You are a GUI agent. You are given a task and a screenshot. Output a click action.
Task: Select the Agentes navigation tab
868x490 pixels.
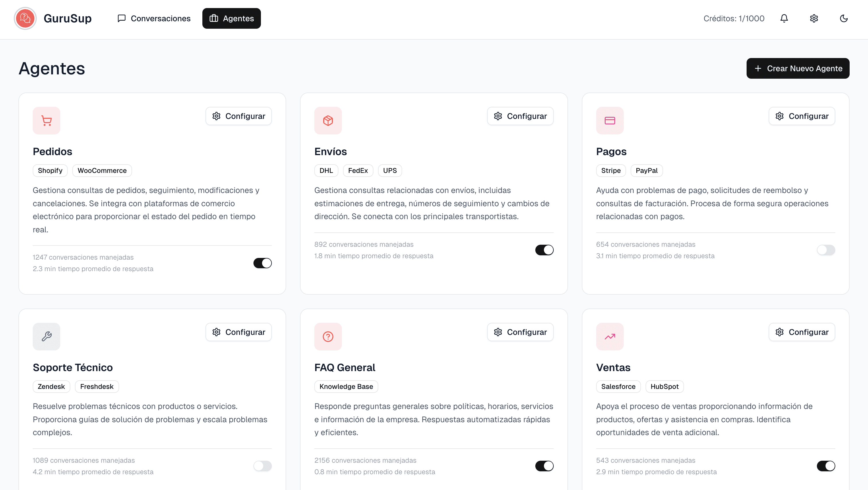(x=231, y=18)
